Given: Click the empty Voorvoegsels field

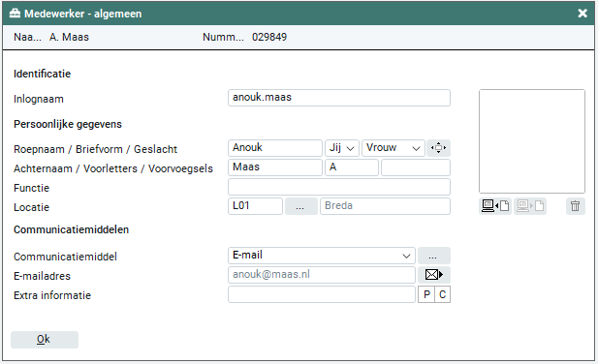Looking at the screenshot, I should click(x=416, y=167).
